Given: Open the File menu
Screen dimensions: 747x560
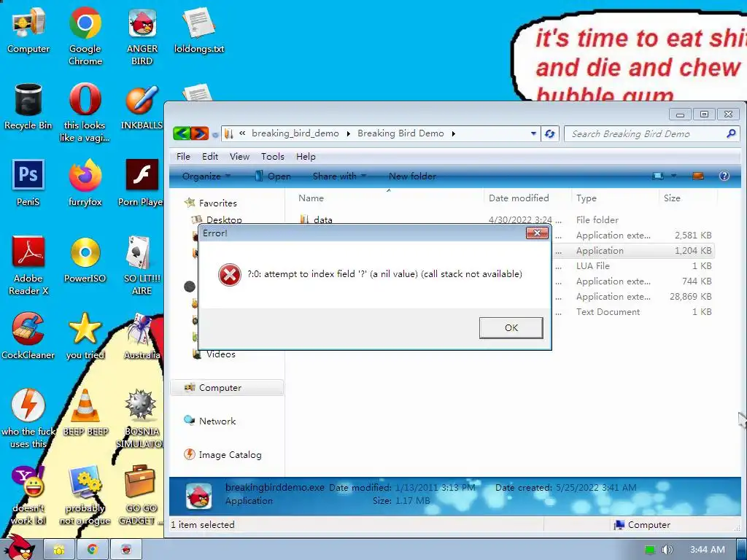Looking at the screenshot, I should tap(183, 157).
